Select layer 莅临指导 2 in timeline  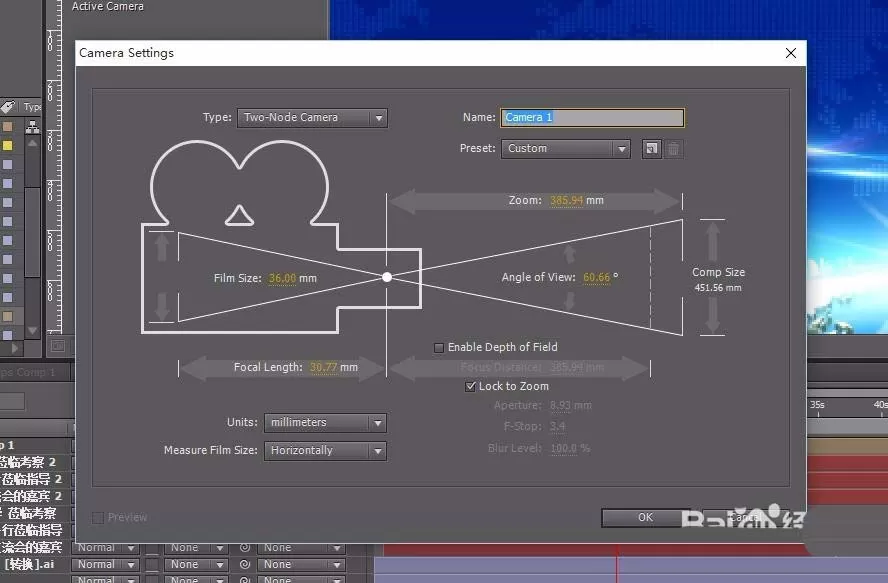click(x=31, y=479)
